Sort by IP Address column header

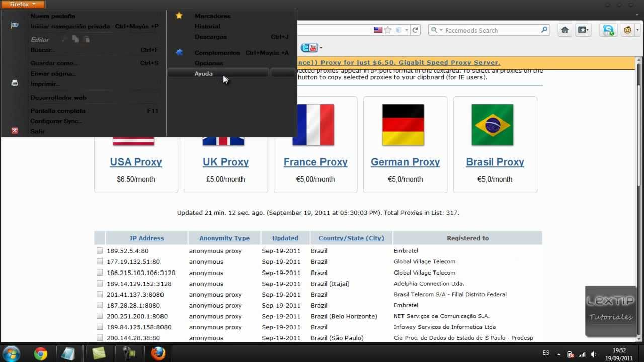tap(146, 238)
